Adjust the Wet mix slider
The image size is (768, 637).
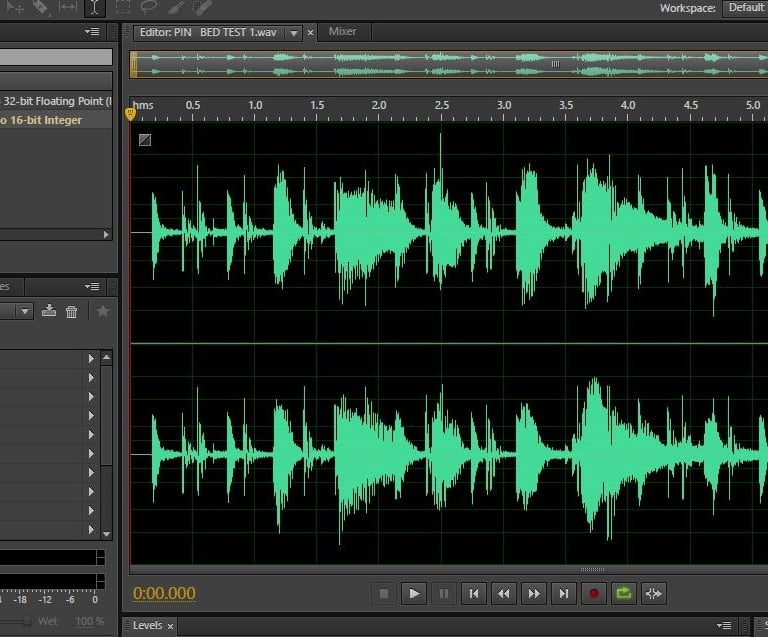tap(27, 621)
